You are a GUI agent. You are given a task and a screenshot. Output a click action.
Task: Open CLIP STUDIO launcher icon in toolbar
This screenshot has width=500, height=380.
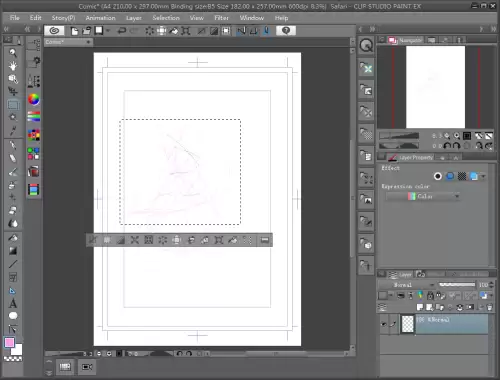pos(54,31)
